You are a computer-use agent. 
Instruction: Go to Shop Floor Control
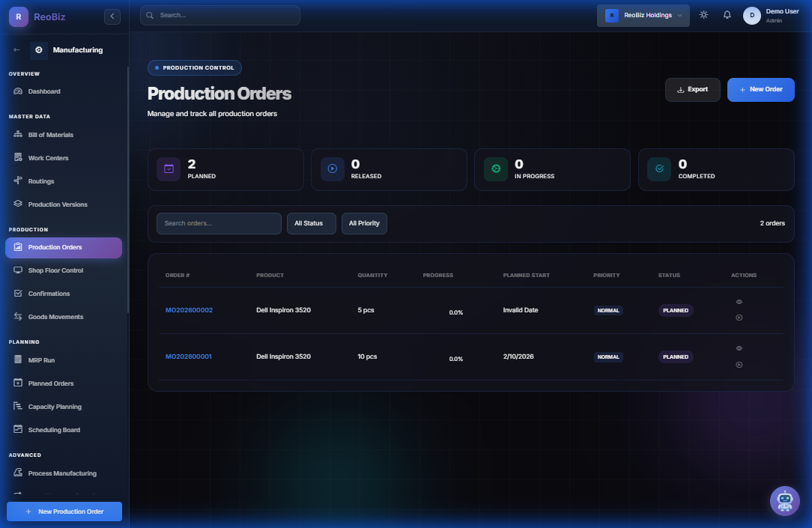54,270
